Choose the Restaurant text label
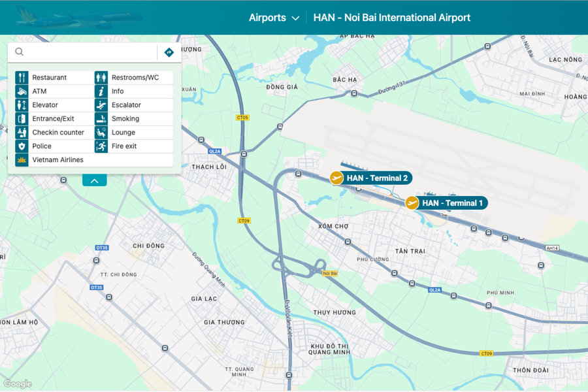The height and width of the screenshot is (392, 588). tap(49, 77)
